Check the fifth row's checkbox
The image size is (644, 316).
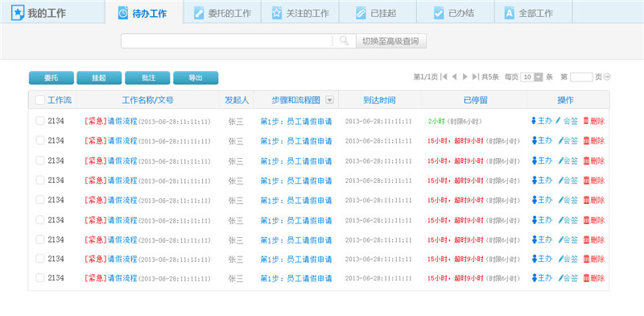click(x=39, y=200)
